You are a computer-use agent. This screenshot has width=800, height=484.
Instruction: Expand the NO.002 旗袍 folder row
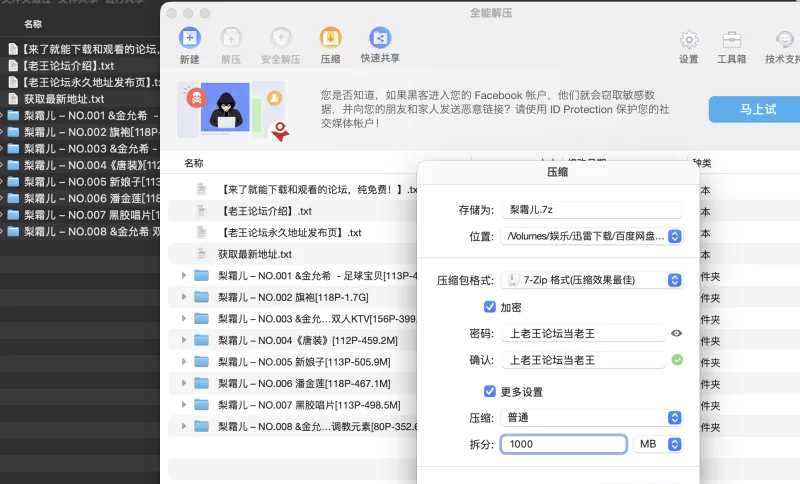coord(184,297)
